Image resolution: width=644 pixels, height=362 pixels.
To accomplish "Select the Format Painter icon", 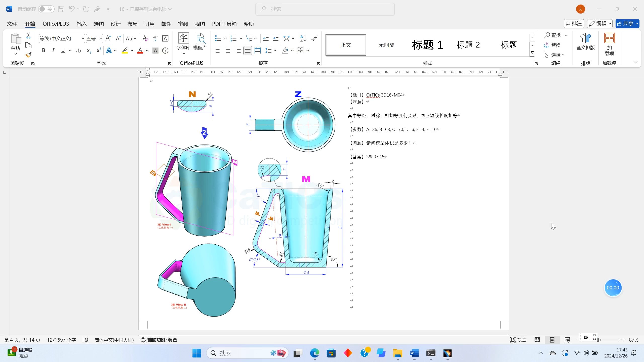I will (x=28, y=55).
